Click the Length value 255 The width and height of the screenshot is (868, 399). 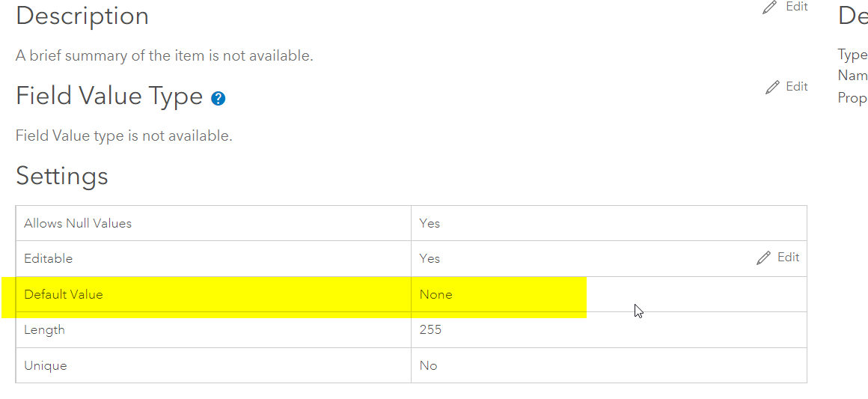coord(430,329)
